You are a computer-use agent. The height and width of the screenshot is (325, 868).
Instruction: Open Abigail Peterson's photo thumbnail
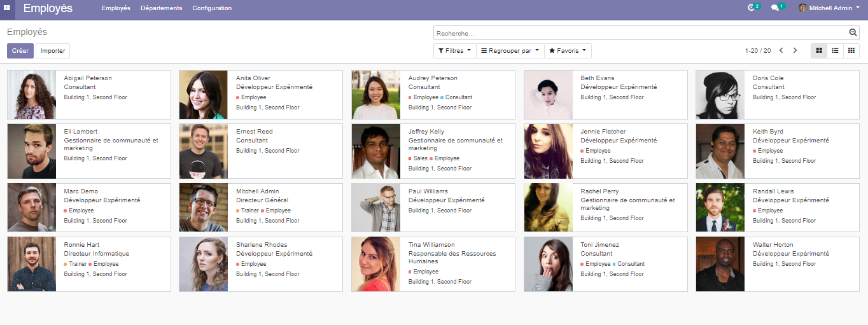(32, 95)
